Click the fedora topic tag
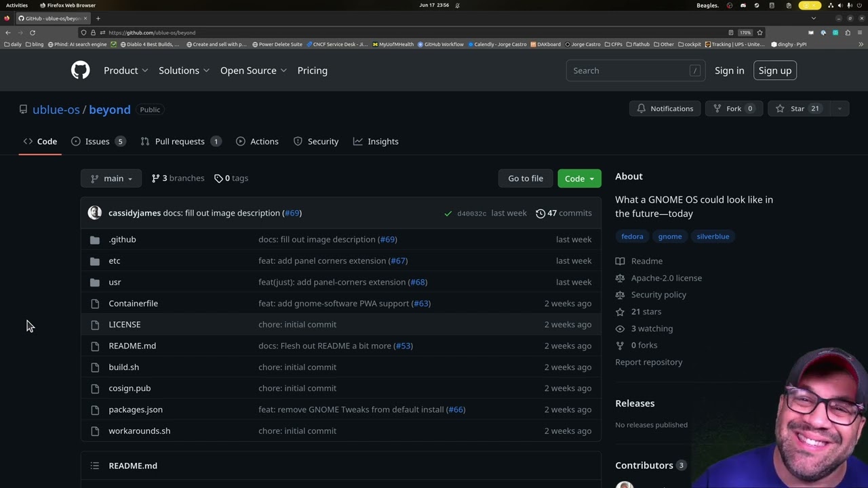The image size is (868, 488). point(632,237)
